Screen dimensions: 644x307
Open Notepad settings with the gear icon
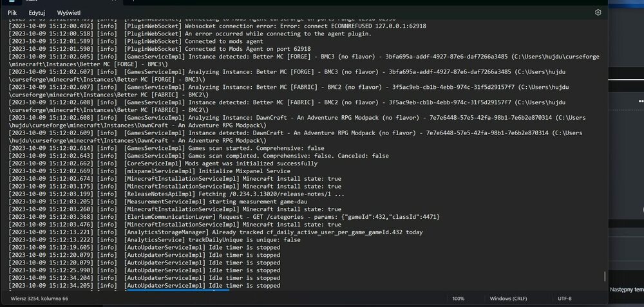pos(598,12)
